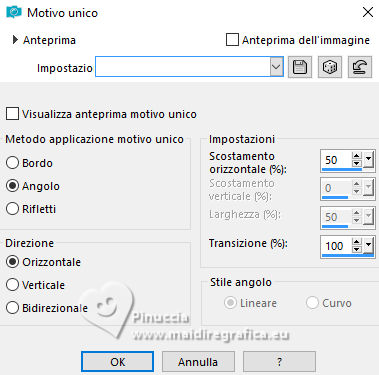Increase Transizione value with the up arrow
This screenshot has height=375, width=379.
(357, 242)
